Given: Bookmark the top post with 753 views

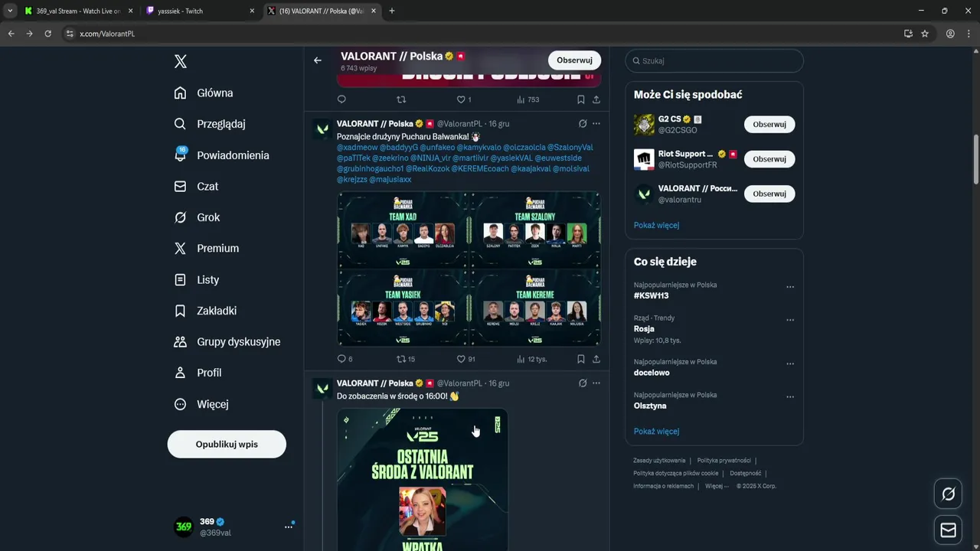Looking at the screenshot, I should [581, 99].
